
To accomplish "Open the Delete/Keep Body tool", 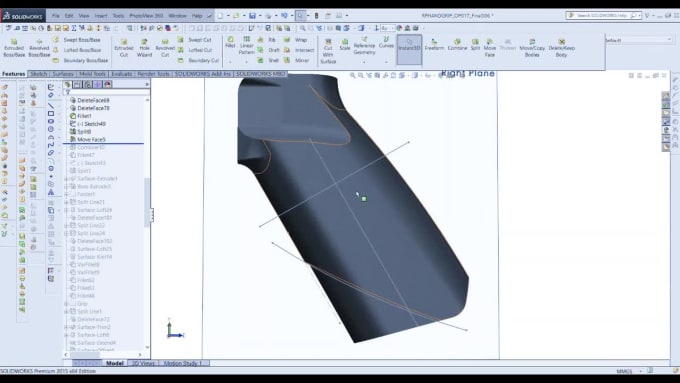I will point(561,48).
